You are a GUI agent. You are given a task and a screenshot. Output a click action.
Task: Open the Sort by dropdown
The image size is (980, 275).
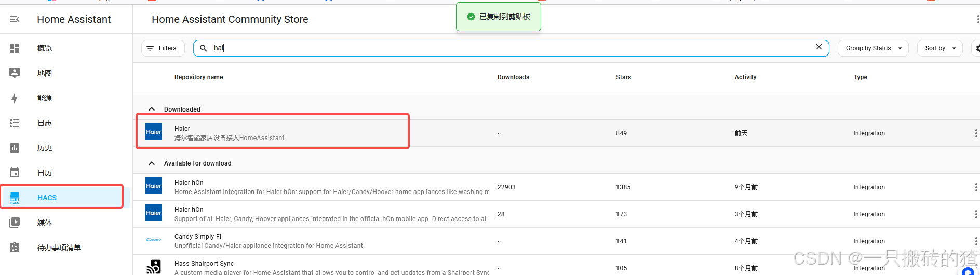(940, 48)
